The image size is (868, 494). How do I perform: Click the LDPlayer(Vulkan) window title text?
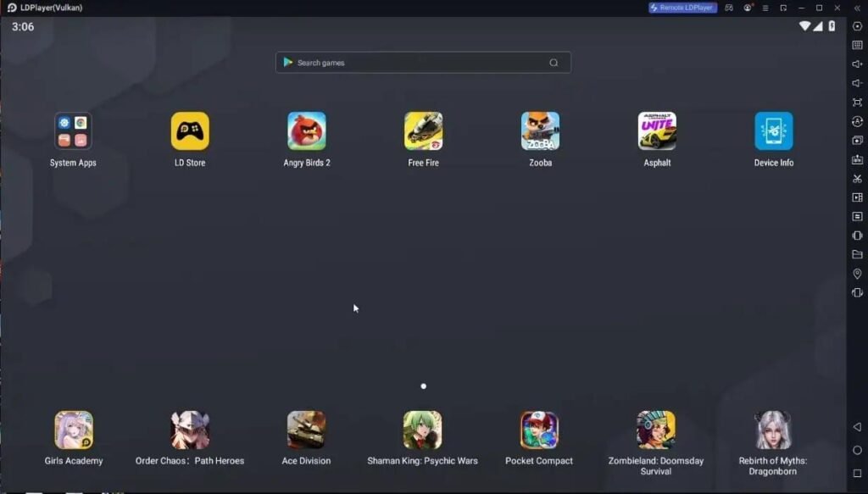pos(52,8)
